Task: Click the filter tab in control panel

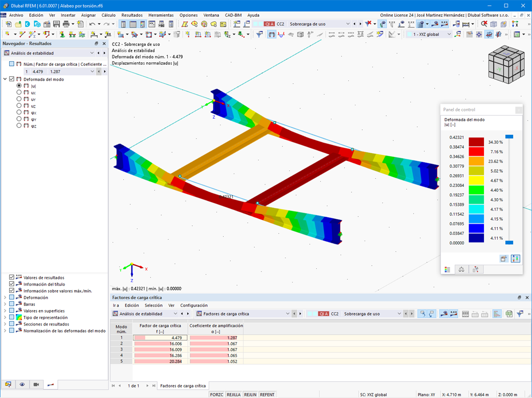Action: (476, 270)
